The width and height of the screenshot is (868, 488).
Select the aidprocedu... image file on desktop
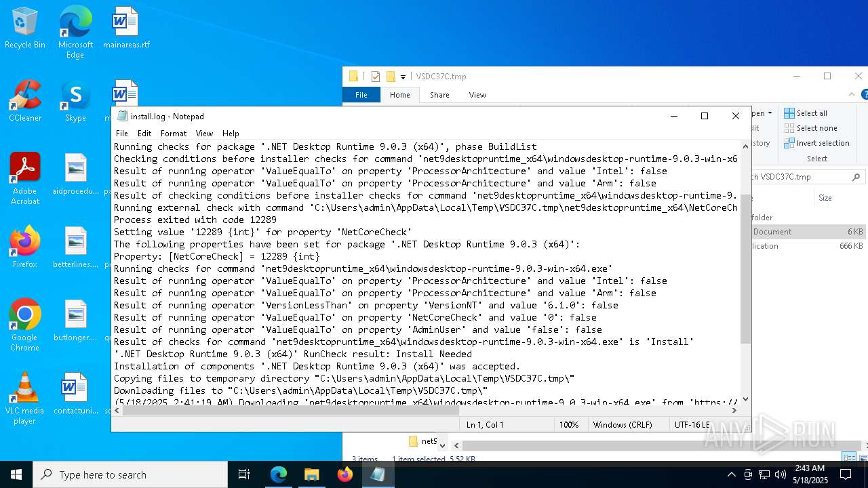[x=75, y=174]
